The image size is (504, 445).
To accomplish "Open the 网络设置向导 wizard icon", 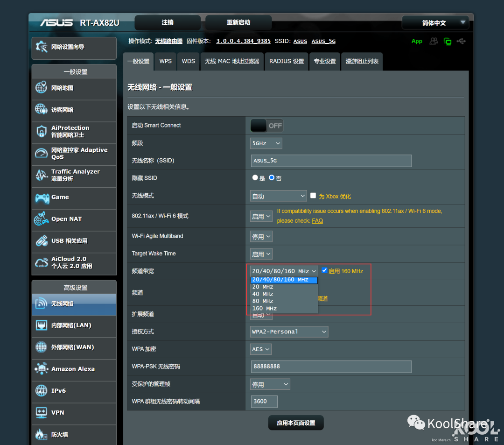I will pyautogui.click(x=42, y=47).
